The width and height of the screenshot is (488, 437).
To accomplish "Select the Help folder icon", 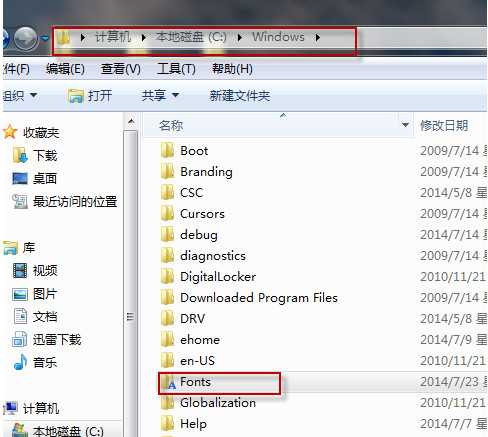I will [x=167, y=424].
